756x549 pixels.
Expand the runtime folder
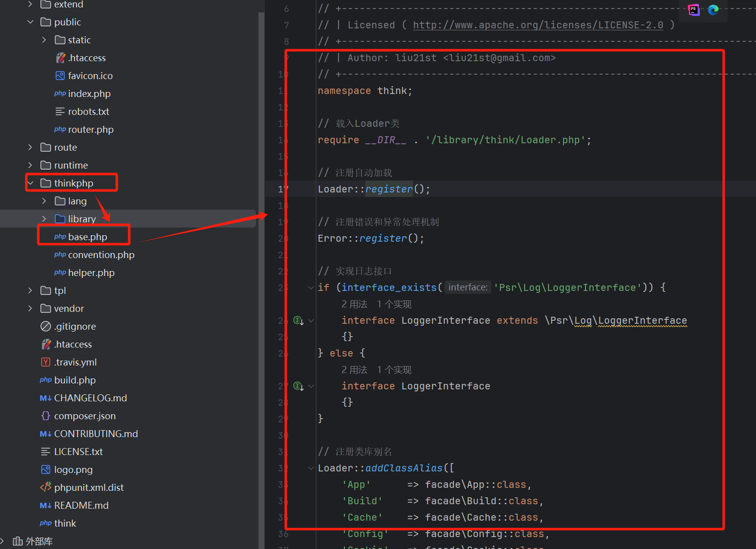[30, 165]
